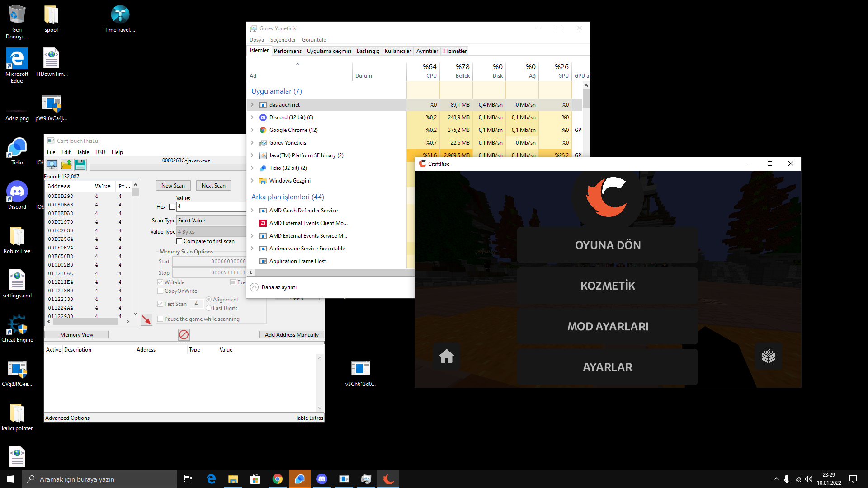This screenshot has width=868, height=488.
Task: Toggle the Fast Scan checkbox
Action: pos(160,304)
